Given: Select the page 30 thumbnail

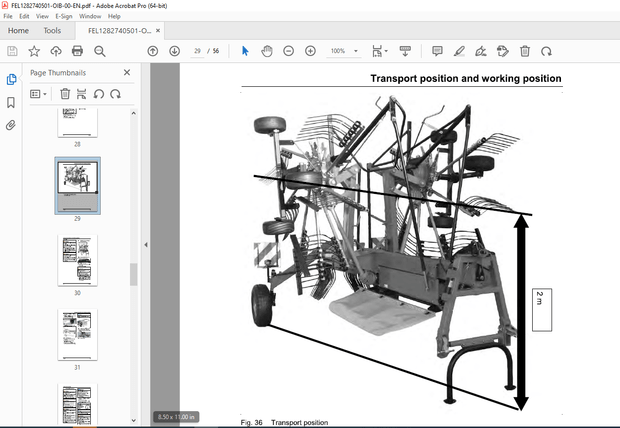Looking at the screenshot, I should (78, 260).
